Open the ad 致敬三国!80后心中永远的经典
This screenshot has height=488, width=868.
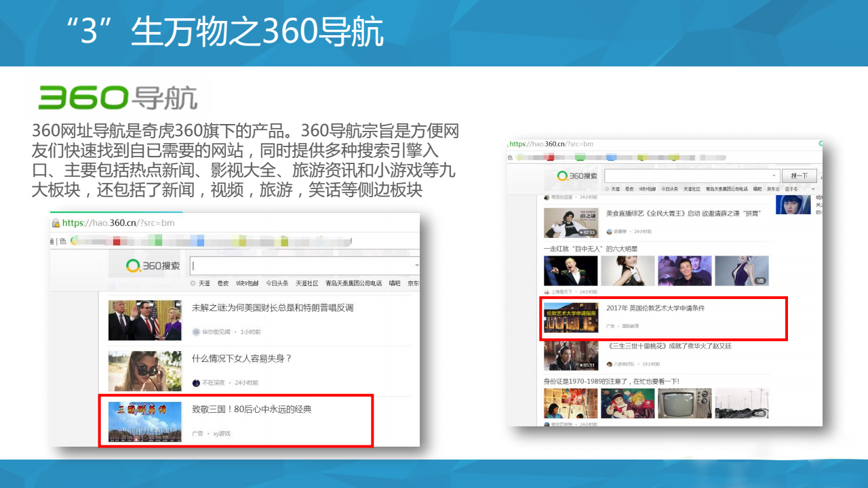[252, 409]
